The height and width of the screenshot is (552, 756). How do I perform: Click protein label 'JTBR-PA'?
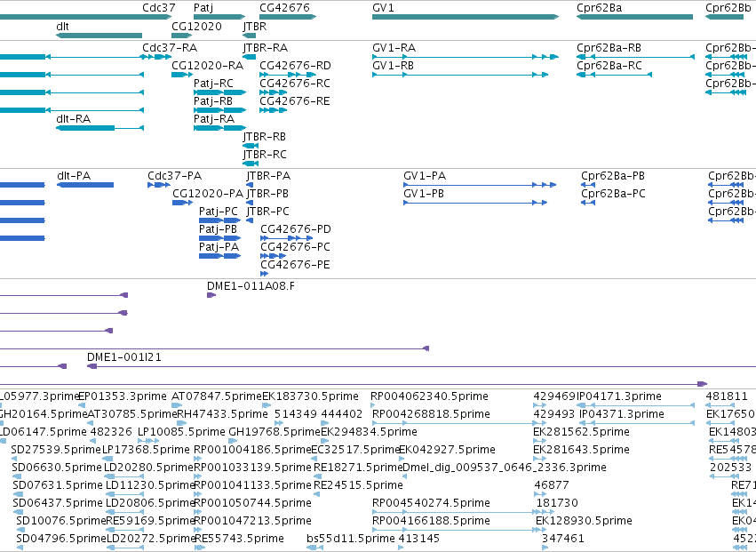268,176
